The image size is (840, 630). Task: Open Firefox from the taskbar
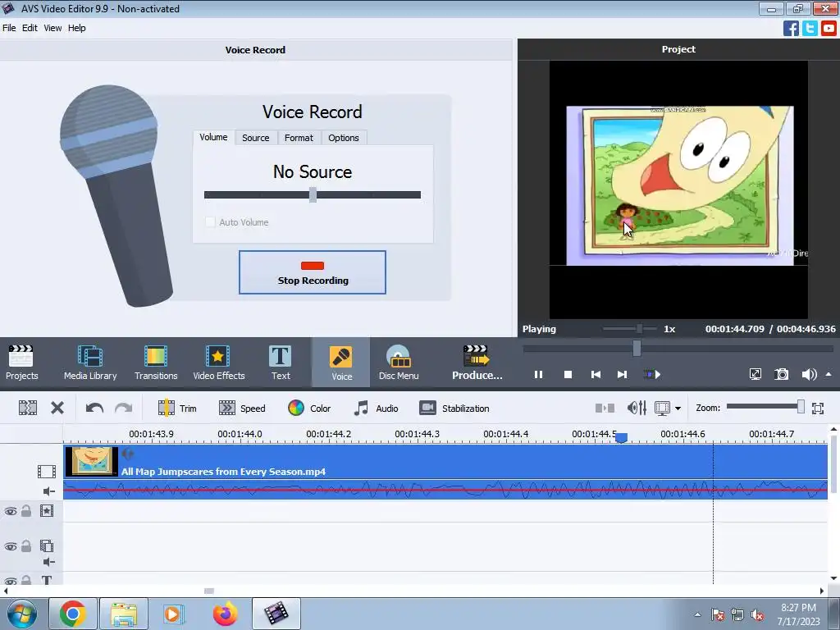pyautogui.click(x=225, y=614)
